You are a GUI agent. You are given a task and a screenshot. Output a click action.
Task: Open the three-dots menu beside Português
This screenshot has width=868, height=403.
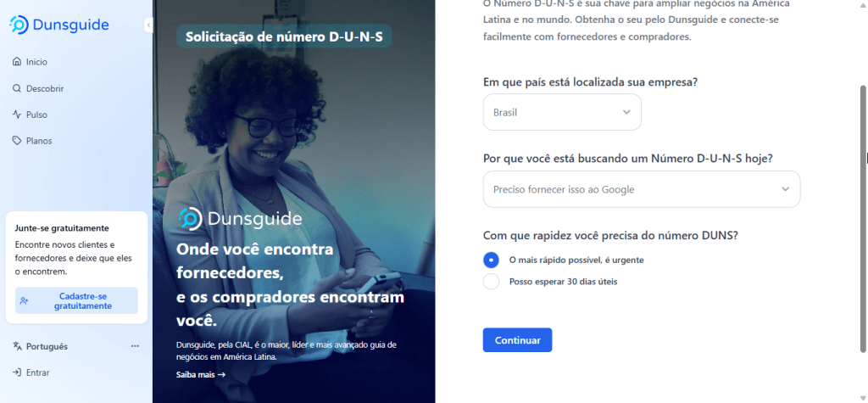[135, 346]
